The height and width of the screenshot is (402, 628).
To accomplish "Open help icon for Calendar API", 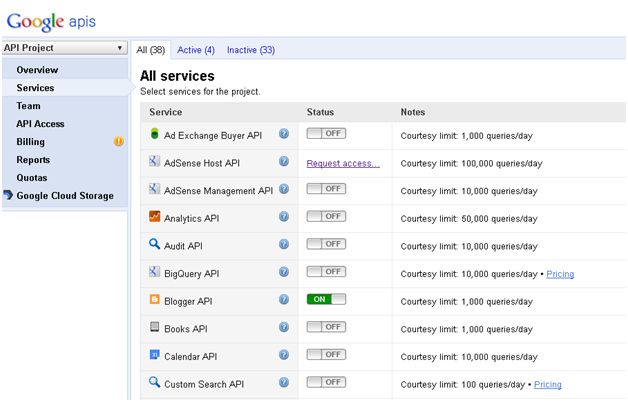I will (x=284, y=354).
